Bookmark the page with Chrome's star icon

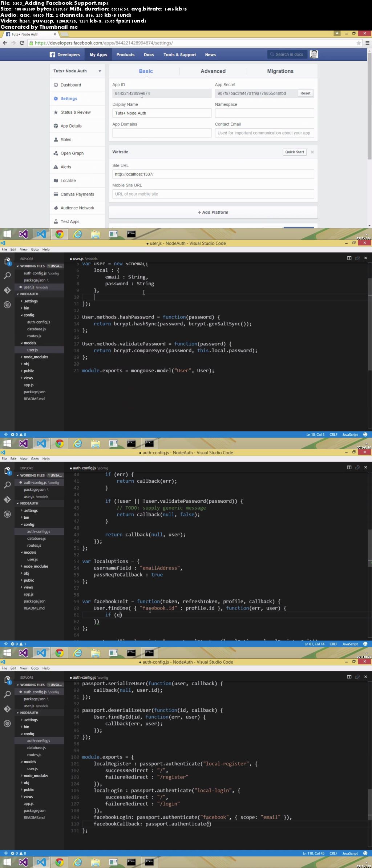coord(359,43)
